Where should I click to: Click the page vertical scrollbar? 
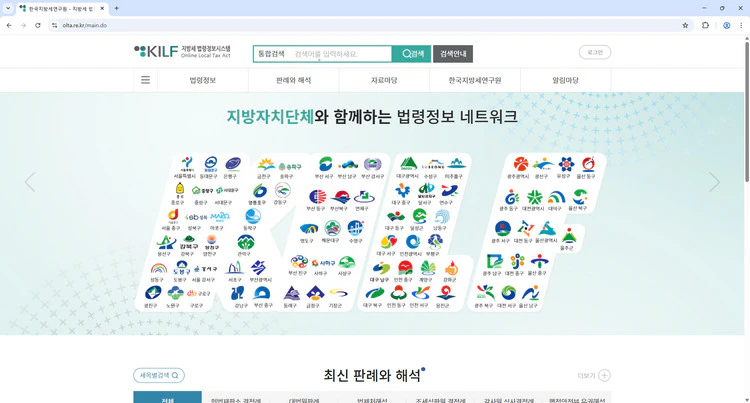[x=747, y=112]
